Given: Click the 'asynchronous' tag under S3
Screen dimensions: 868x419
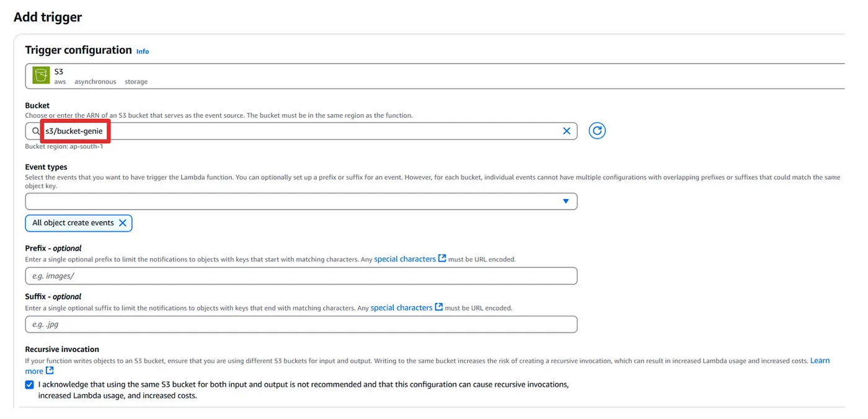Looking at the screenshot, I should point(95,82).
